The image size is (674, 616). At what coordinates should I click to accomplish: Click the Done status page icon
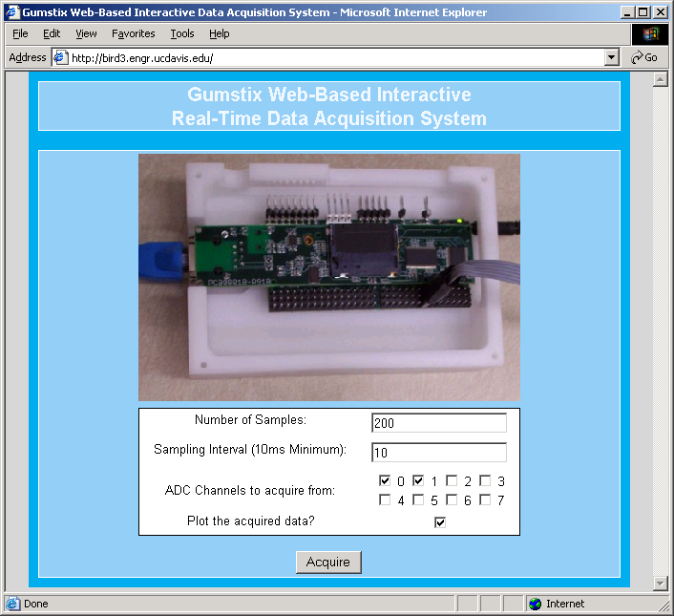point(12,604)
